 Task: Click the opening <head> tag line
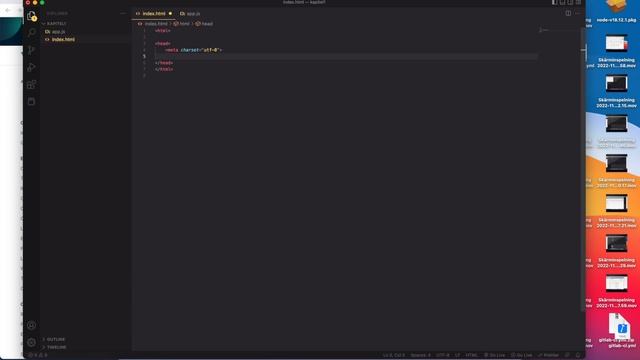[x=162, y=43]
